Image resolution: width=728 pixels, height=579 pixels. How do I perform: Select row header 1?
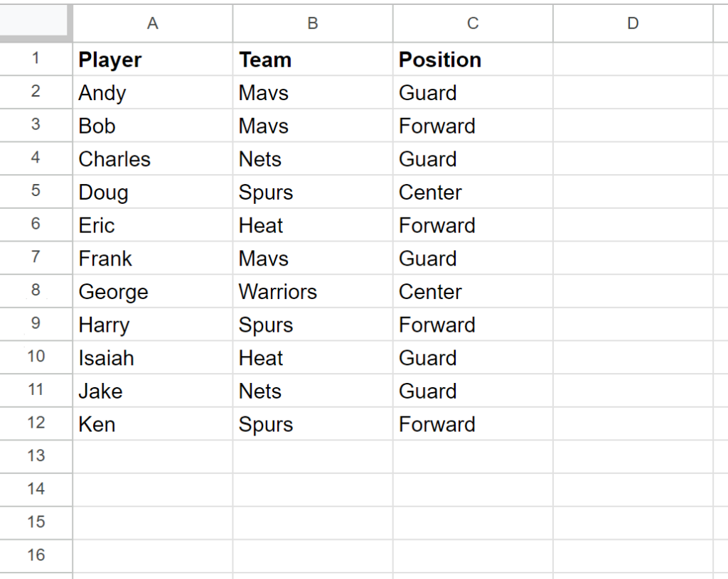tap(36, 59)
